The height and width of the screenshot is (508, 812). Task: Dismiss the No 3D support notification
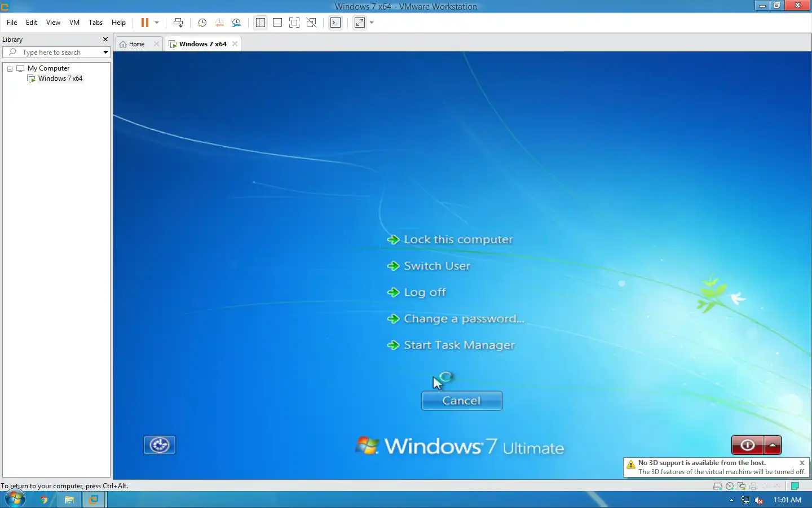[x=802, y=463]
